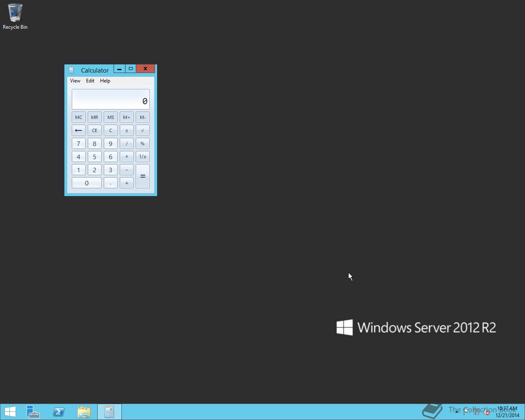Click the M+ memory add button
The height and width of the screenshot is (420, 525).
tap(126, 117)
